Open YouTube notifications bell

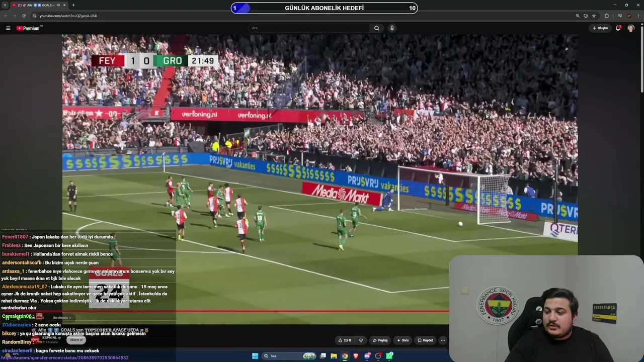pyautogui.click(x=618, y=28)
